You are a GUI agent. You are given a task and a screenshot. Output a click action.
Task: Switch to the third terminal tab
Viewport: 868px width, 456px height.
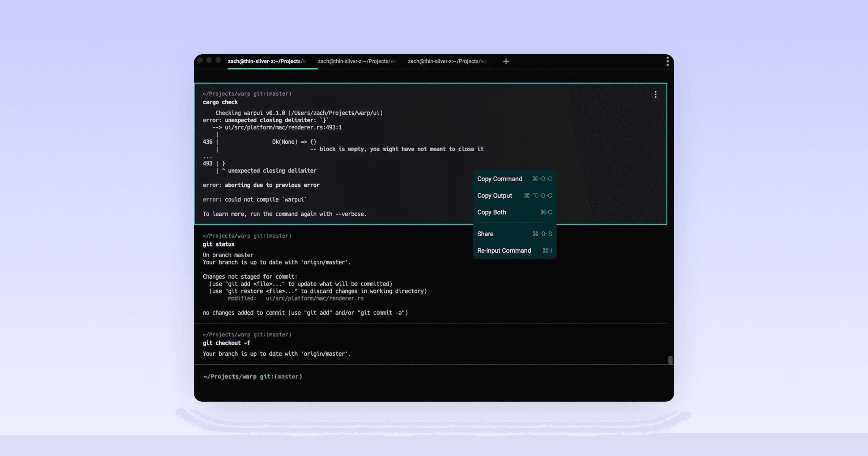coord(447,62)
